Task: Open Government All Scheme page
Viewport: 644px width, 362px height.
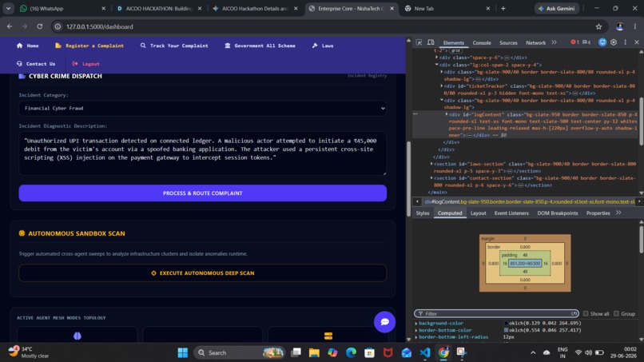Action: click(x=260, y=46)
